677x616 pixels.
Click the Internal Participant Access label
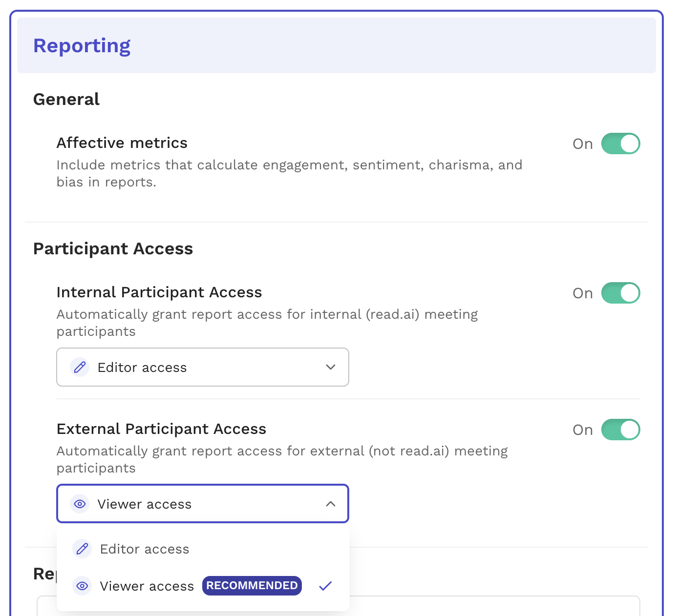(x=159, y=292)
